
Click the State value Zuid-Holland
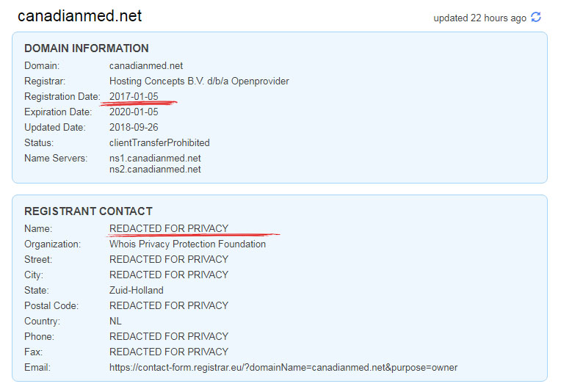pyautogui.click(x=137, y=290)
